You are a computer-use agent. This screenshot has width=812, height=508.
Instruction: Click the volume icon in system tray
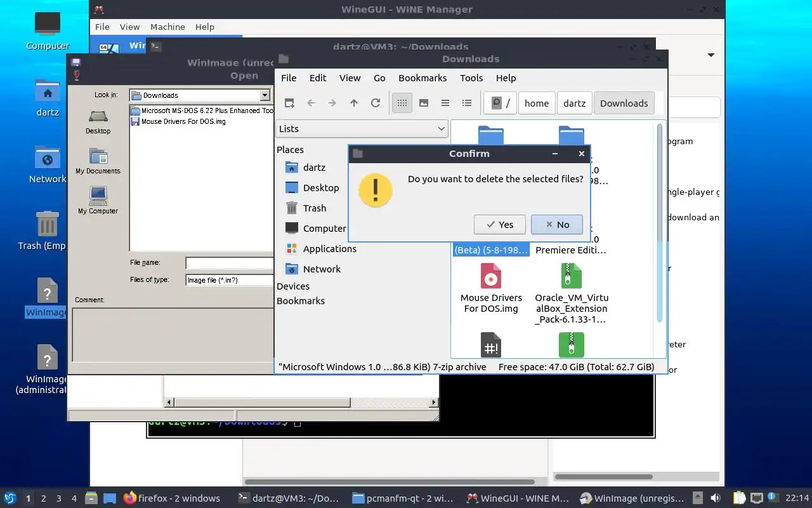point(715,498)
